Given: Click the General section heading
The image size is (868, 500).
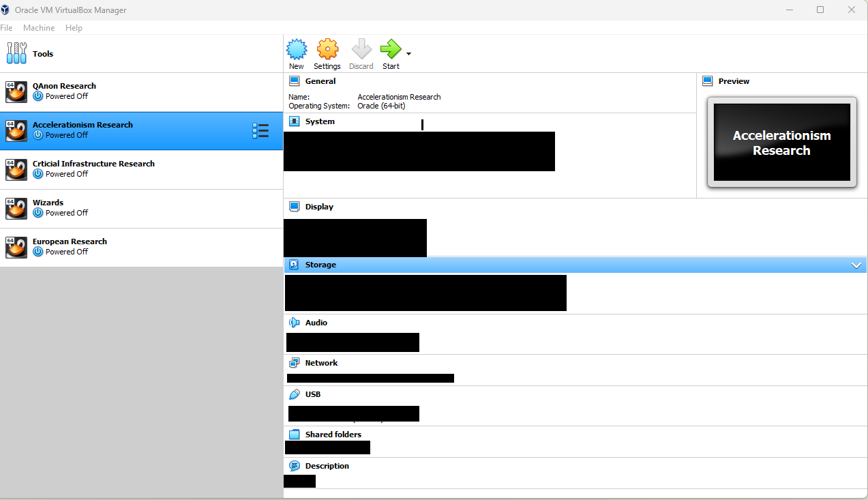Looking at the screenshot, I should [x=320, y=81].
